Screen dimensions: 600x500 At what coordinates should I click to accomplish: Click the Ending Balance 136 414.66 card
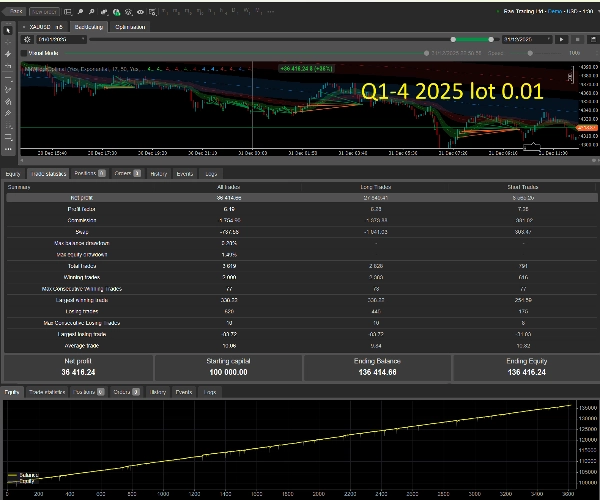click(377, 367)
